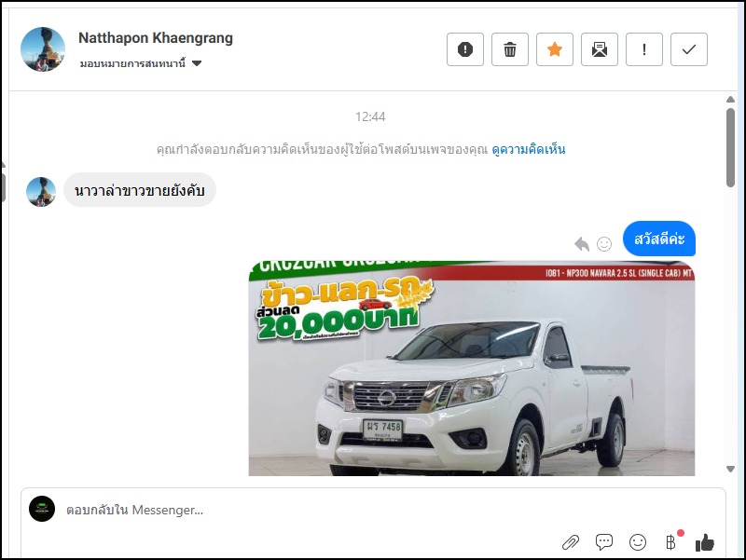The width and height of the screenshot is (746, 560).
Task: Open assign conversation dropdown
Action: [141, 63]
